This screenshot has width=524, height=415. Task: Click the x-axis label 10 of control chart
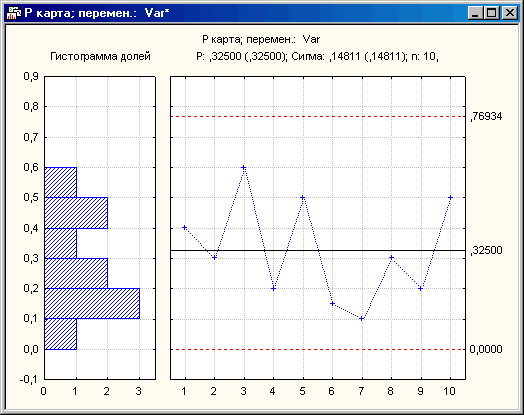pos(450,391)
